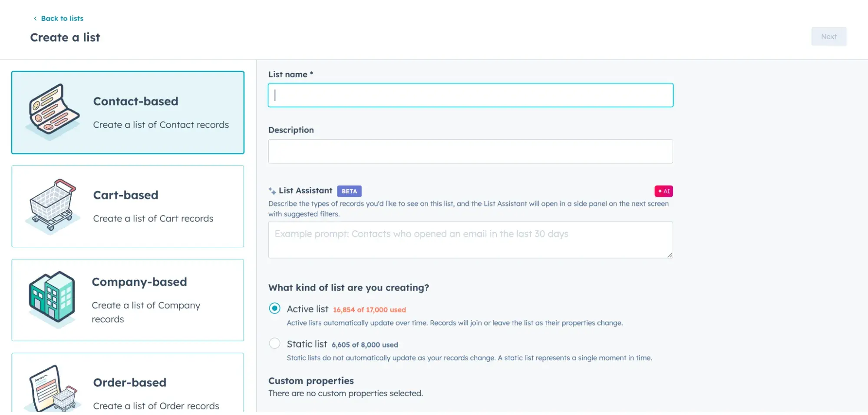Click the 'List name *' label

coord(290,74)
